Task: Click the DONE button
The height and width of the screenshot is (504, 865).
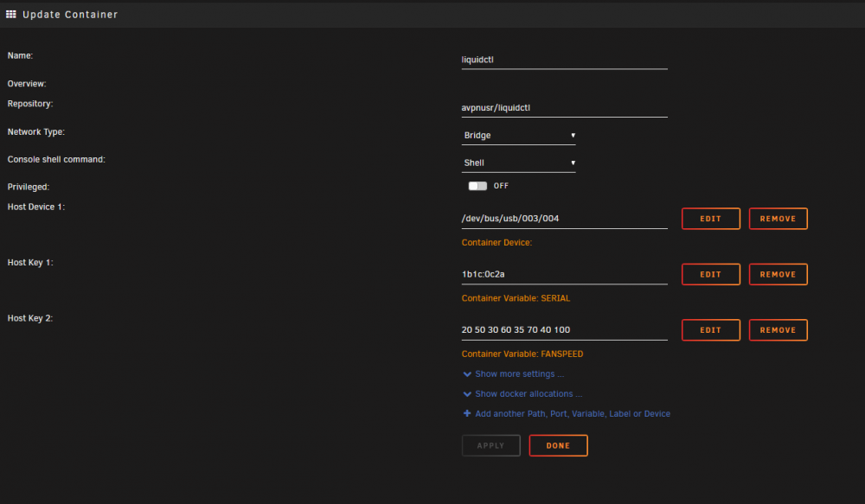Action: tap(558, 445)
